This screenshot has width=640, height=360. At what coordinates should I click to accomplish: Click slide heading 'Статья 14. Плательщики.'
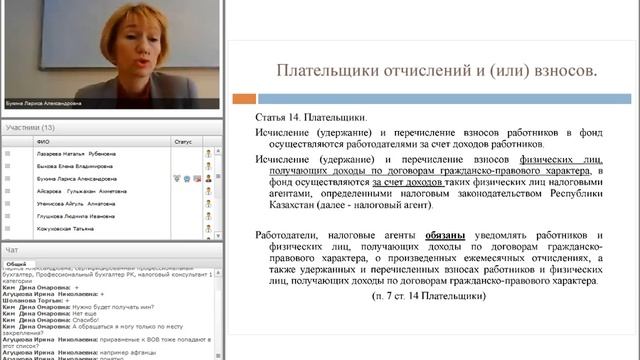click(x=311, y=118)
